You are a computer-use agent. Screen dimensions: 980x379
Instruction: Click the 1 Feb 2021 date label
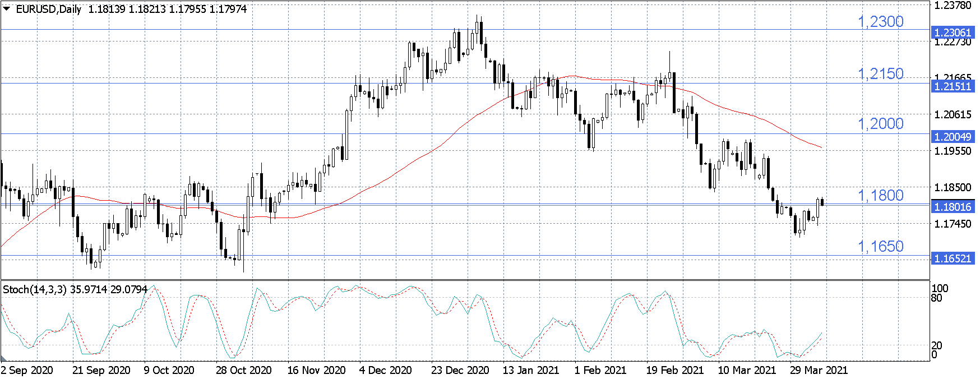click(600, 370)
